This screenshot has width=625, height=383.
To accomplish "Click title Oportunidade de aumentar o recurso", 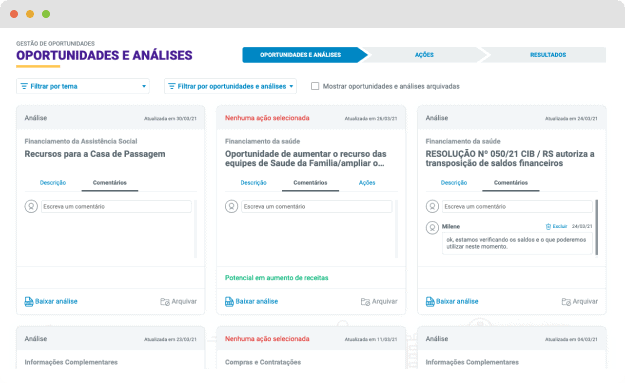I will click(306, 159).
